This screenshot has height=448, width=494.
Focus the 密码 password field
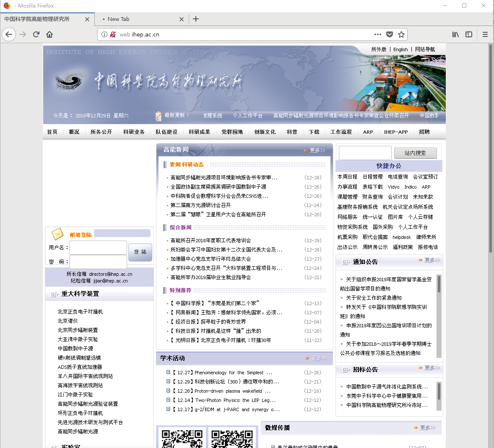coord(98,262)
